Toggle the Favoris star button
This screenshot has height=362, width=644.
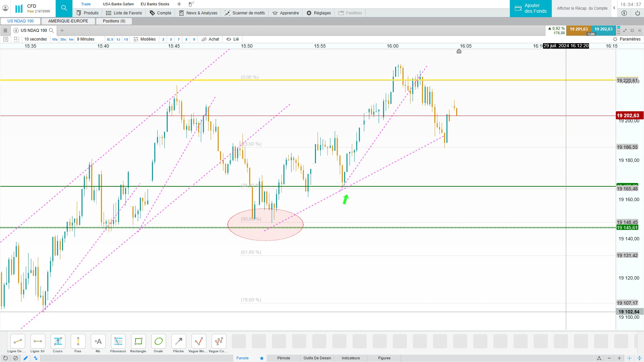coord(262,358)
